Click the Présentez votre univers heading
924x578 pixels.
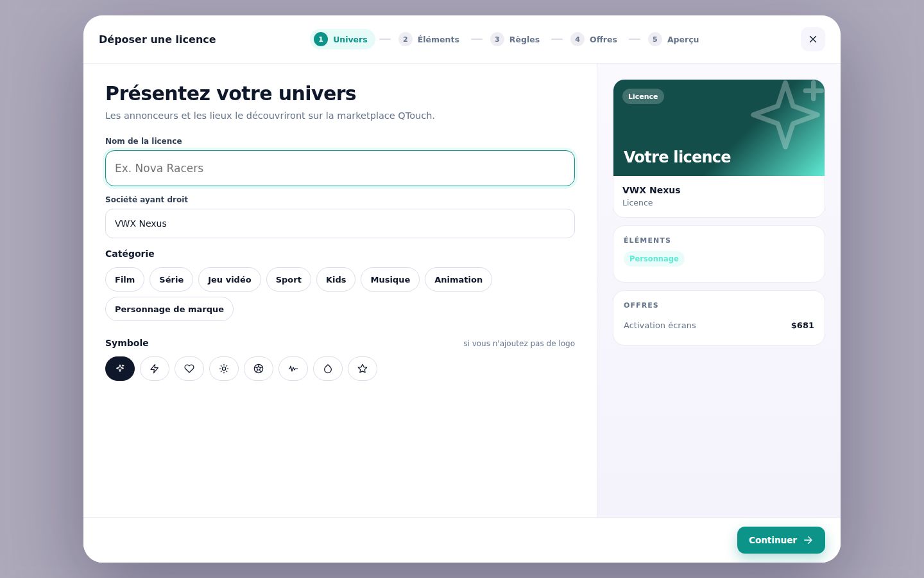[231, 93]
